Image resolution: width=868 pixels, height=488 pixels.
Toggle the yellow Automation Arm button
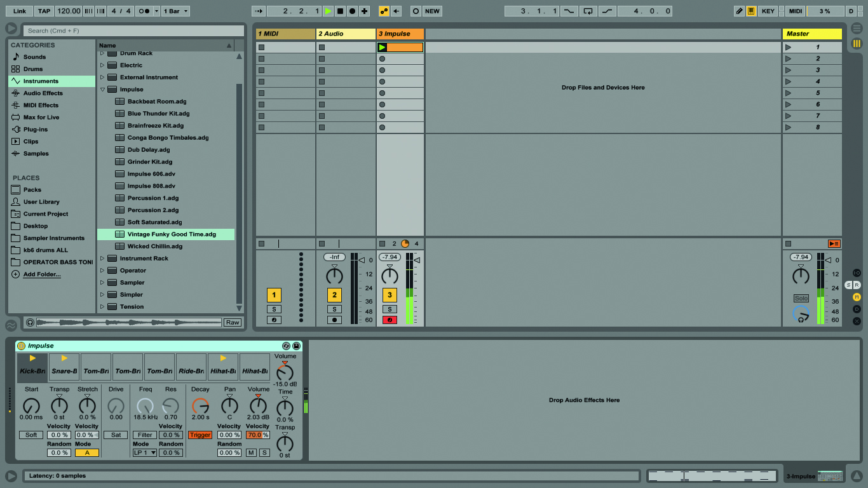pos(384,11)
